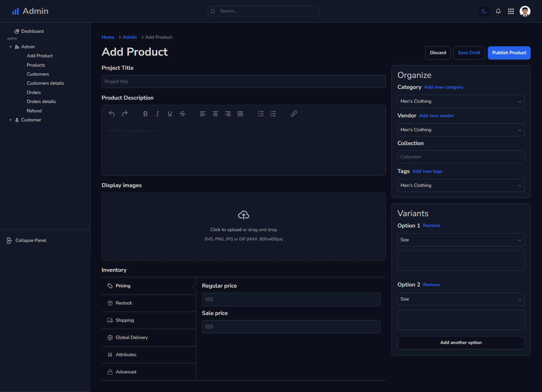Click the search magnifier icon
The image size is (542, 392).
coord(213,11)
